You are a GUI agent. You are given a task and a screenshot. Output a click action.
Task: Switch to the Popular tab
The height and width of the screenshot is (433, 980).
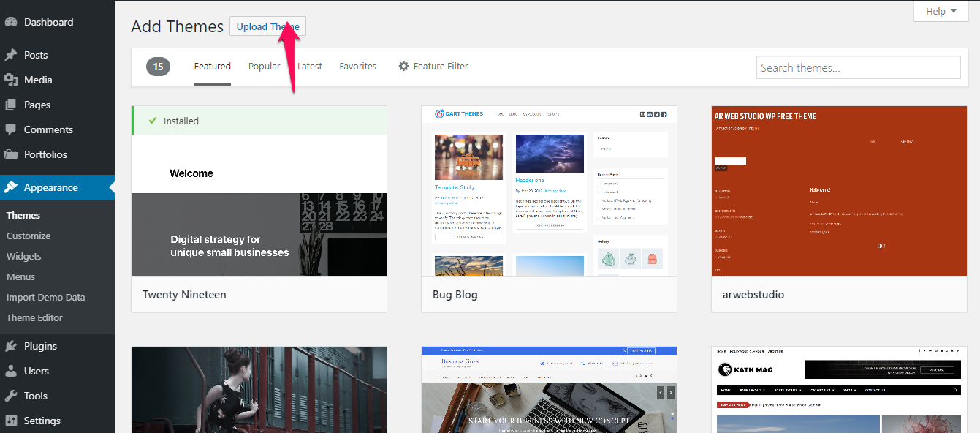click(264, 66)
